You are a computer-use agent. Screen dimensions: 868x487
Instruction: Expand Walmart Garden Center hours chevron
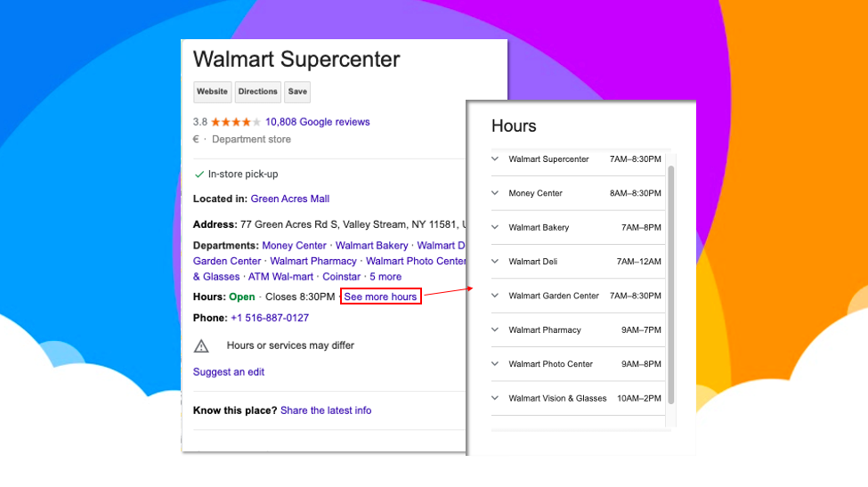point(495,296)
